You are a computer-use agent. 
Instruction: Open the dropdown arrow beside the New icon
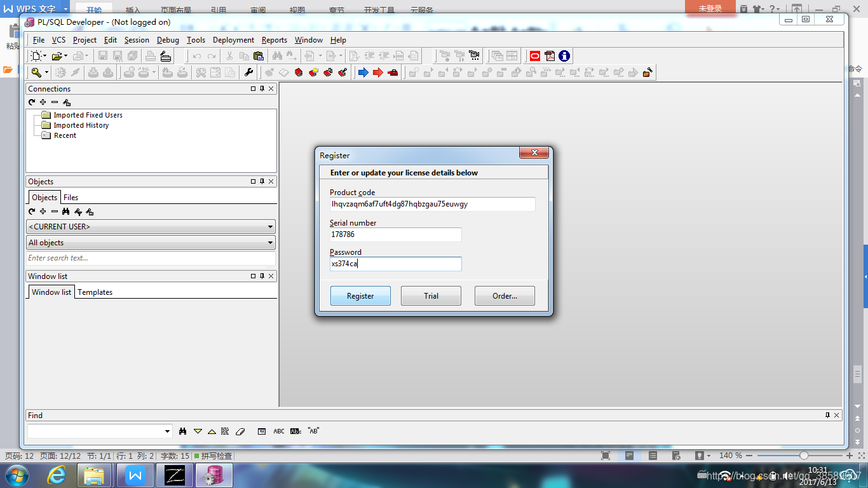pyautogui.click(x=44, y=56)
